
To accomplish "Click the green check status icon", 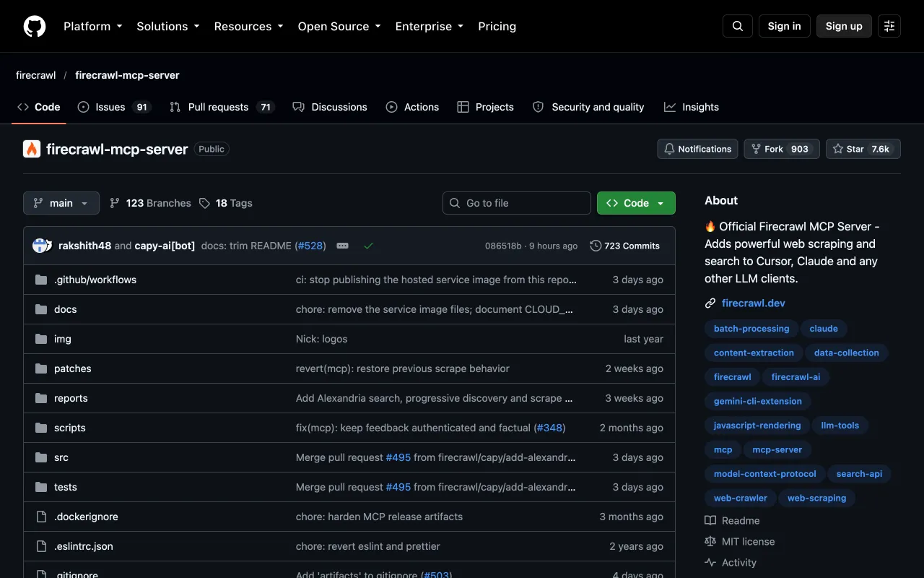I will pyautogui.click(x=368, y=246).
